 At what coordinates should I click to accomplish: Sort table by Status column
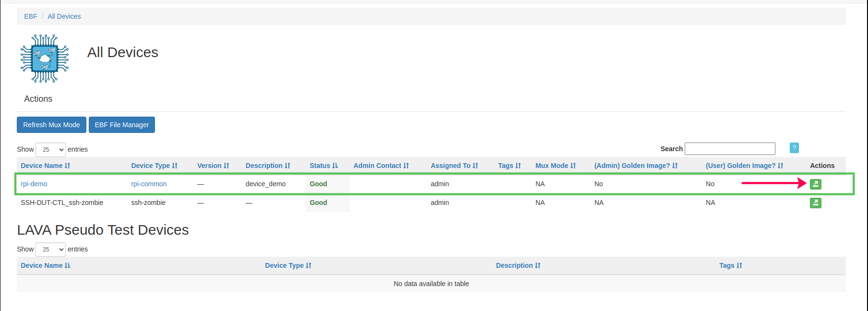pyautogui.click(x=323, y=166)
